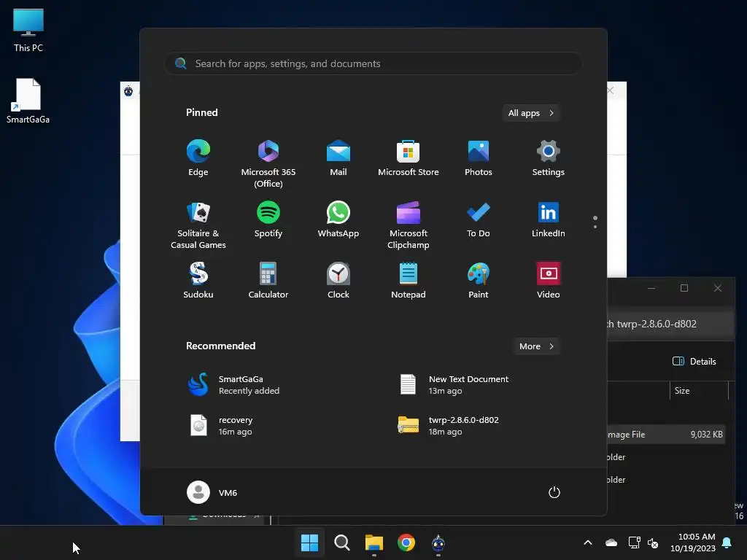Launch Spotify

pyautogui.click(x=268, y=219)
